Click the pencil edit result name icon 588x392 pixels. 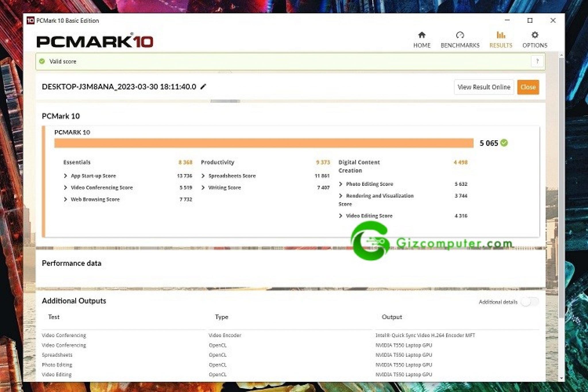click(x=203, y=87)
